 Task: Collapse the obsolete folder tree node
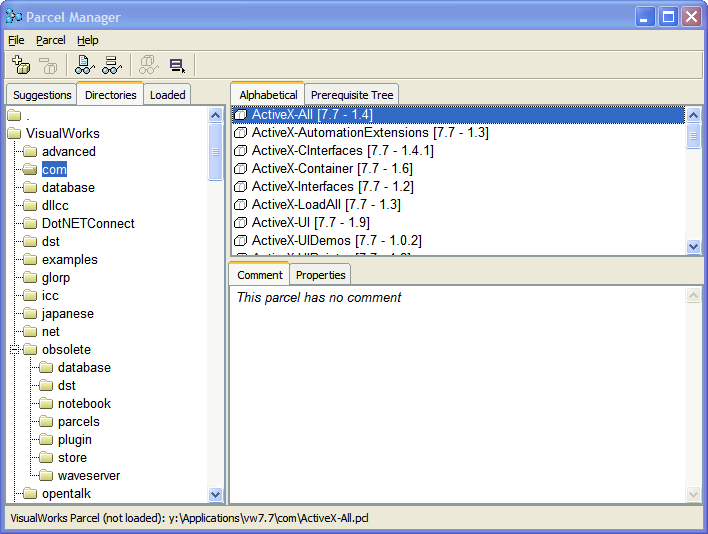coord(14,350)
